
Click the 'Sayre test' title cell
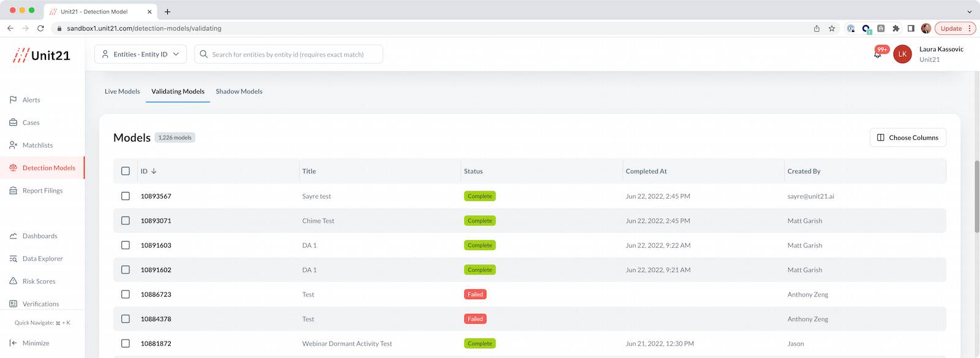[317, 196]
